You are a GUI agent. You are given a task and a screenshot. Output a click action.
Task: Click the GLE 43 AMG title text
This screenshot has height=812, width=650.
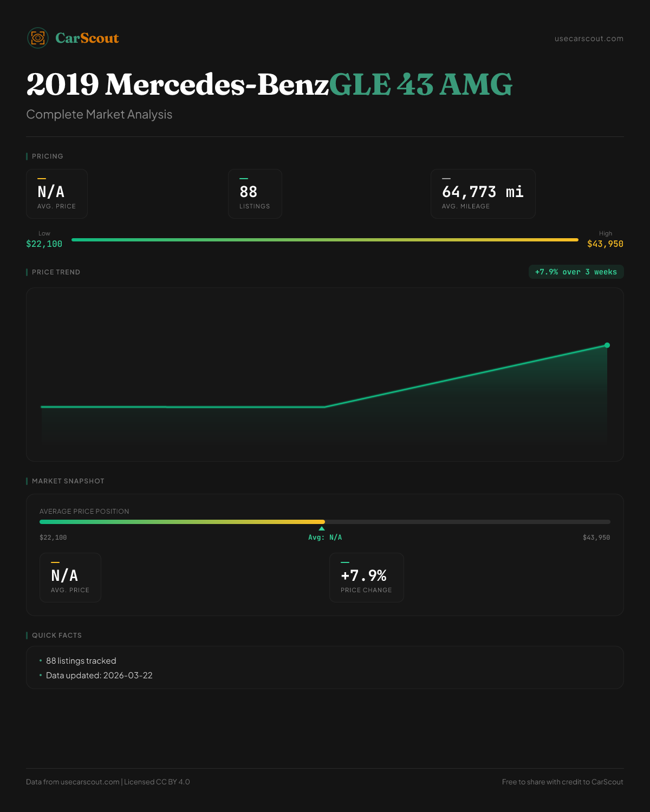click(x=420, y=84)
